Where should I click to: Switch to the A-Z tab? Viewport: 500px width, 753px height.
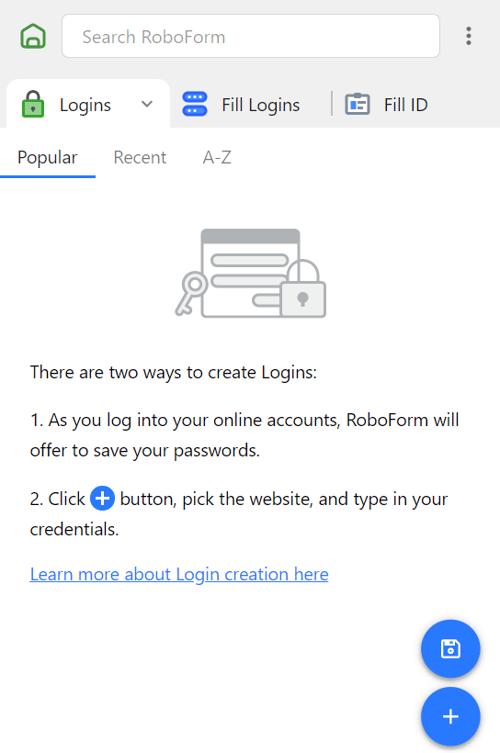coord(217,158)
